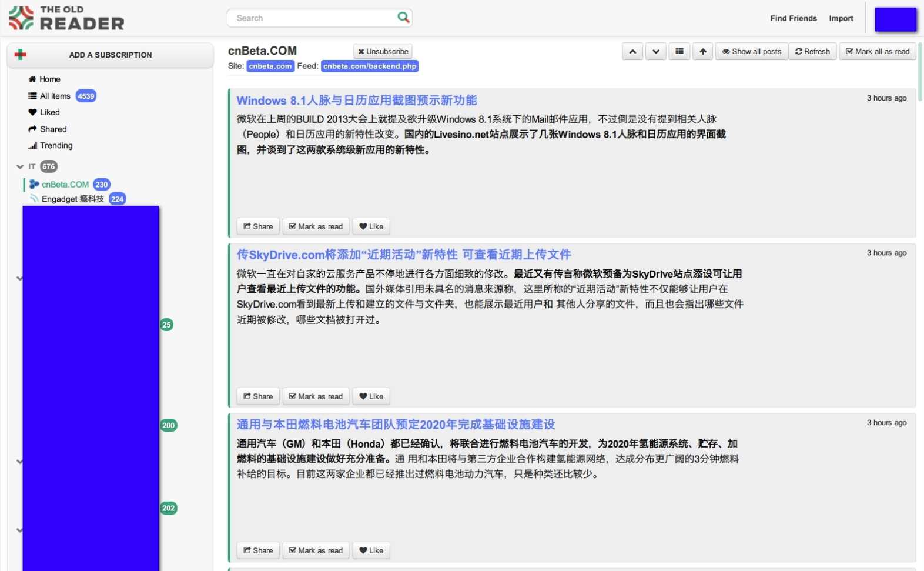Like the GM and Honda post
Screen dimensions: 924x571
371,550
